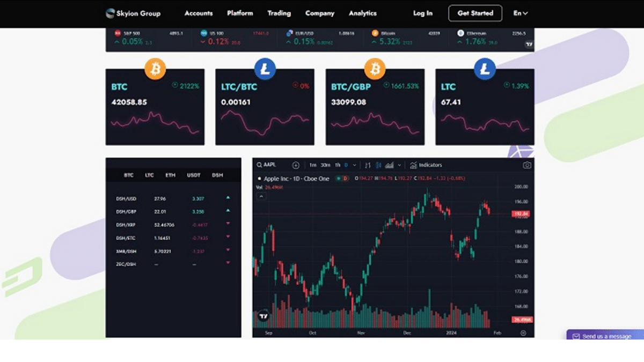Expand the chart timeframe dropdown arrow
Image resolution: width=644 pixels, height=362 pixels.
pyautogui.click(x=354, y=165)
